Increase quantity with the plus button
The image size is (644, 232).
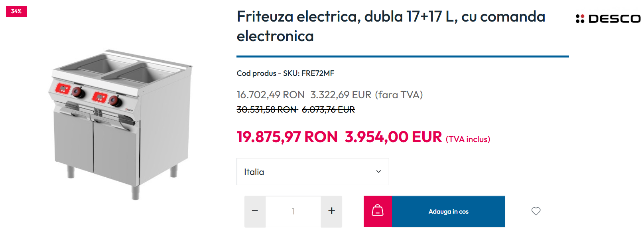(331, 211)
